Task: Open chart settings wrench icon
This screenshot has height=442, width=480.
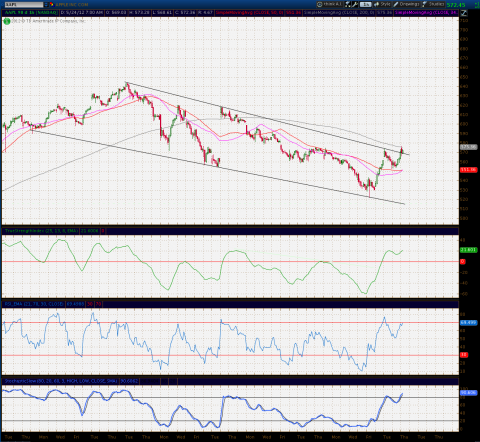Action: [x=355, y=4]
